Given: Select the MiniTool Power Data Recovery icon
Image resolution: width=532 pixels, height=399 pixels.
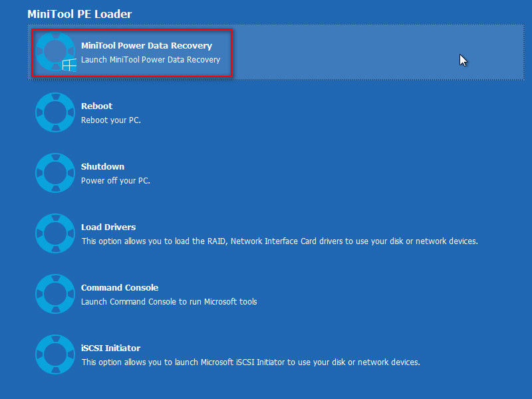Looking at the screenshot, I should tap(55, 52).
